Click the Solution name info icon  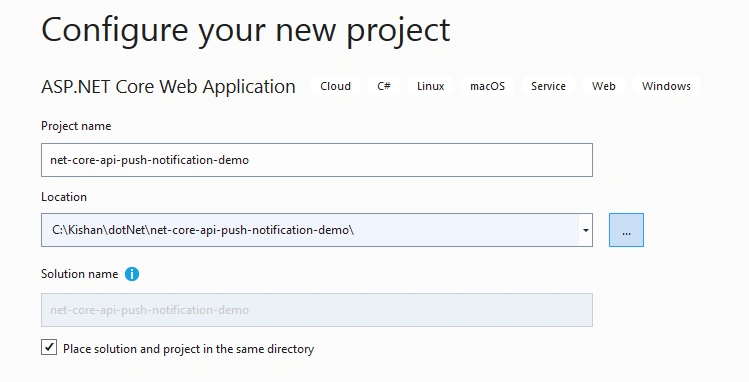[132, 274]
